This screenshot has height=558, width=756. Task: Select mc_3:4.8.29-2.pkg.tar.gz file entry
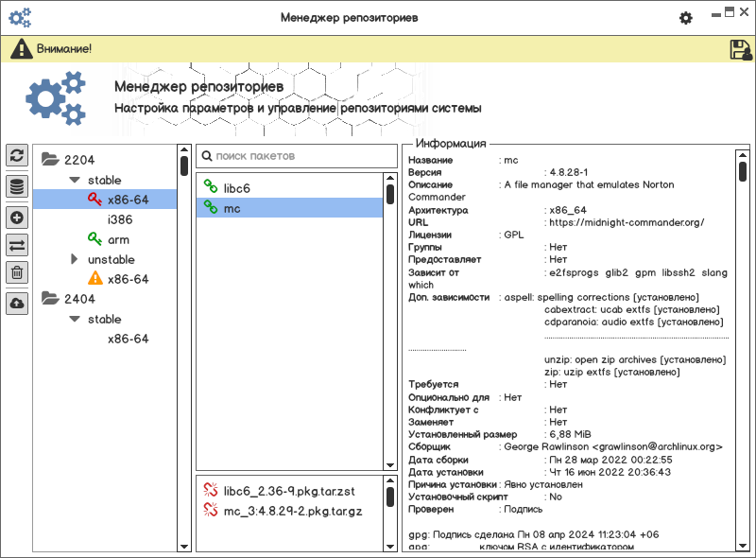point(293,511)
